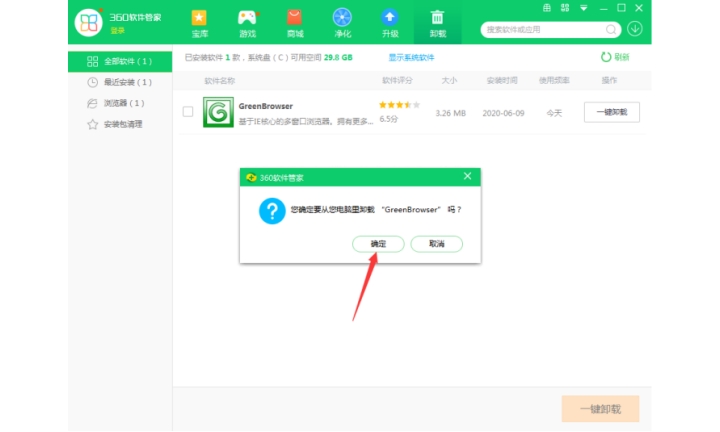The image size is (720, 432).
Task: Tick the GreenBrowser row checkbox
Action: click(x=188, y=112)
